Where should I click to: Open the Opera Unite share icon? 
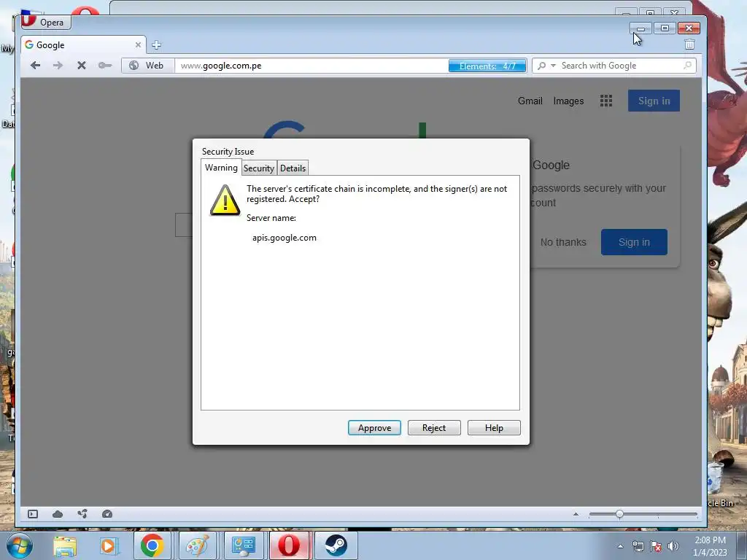(x=82, y=514)
